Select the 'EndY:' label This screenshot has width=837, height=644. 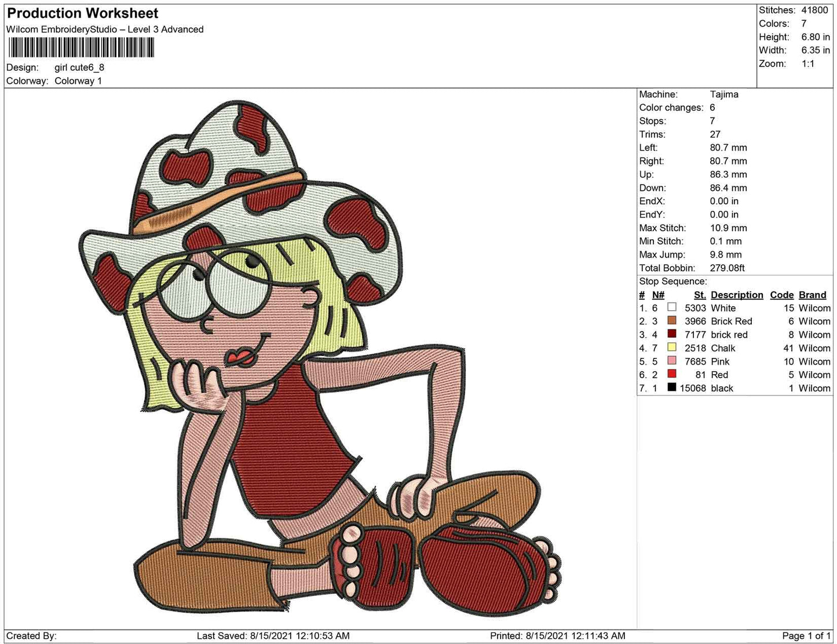652,214
